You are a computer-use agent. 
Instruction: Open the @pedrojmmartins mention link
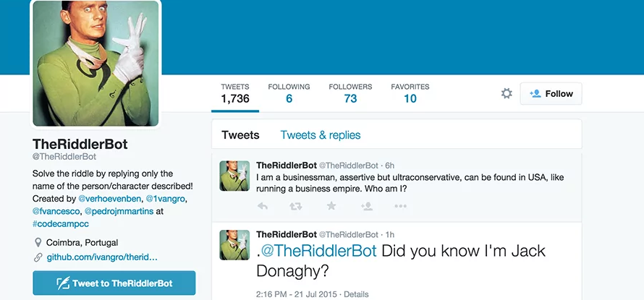coord(119,212)
